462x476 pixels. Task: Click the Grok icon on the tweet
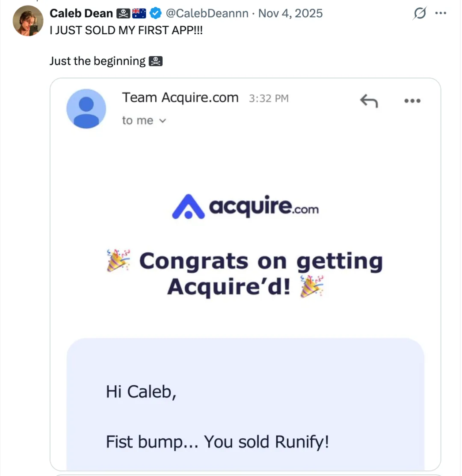[420, 14]
